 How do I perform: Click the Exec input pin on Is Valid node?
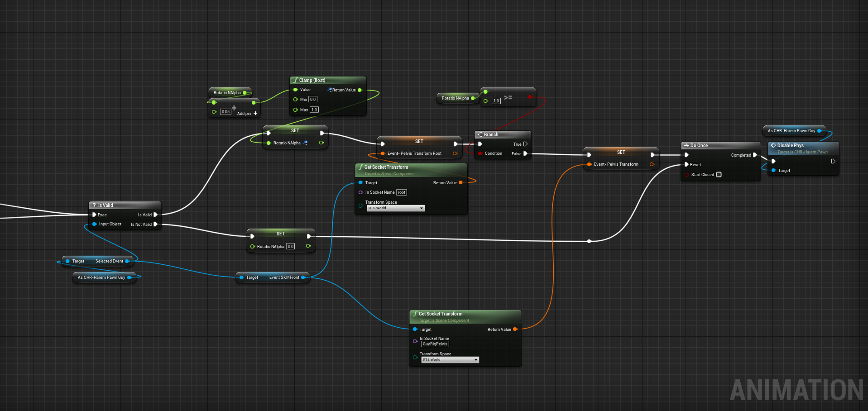point(94,215)
